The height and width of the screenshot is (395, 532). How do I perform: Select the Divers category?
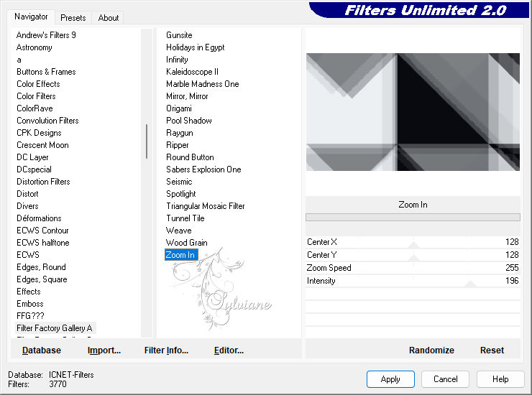pos(27,206)
